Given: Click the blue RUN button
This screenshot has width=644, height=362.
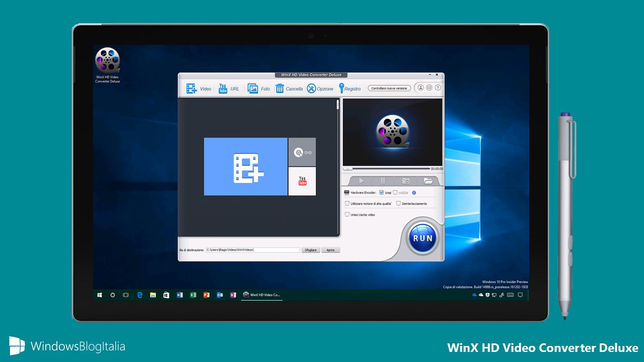Looking at the screenshot, I should [423, 238].
